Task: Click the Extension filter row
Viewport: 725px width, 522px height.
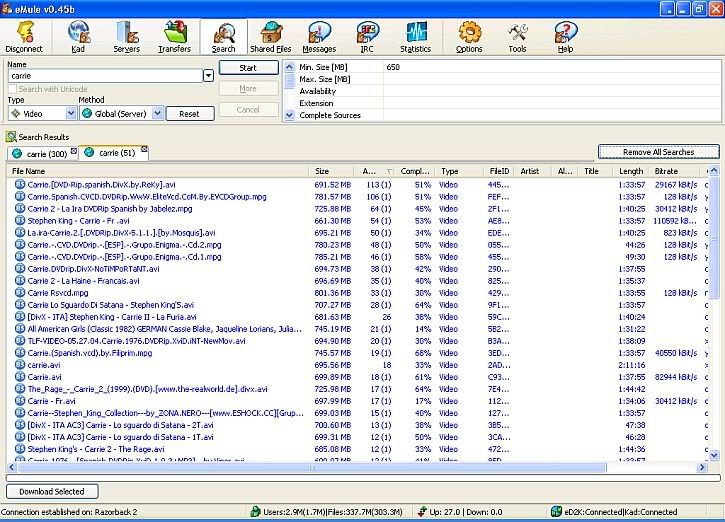Action: tap(508, 103)
